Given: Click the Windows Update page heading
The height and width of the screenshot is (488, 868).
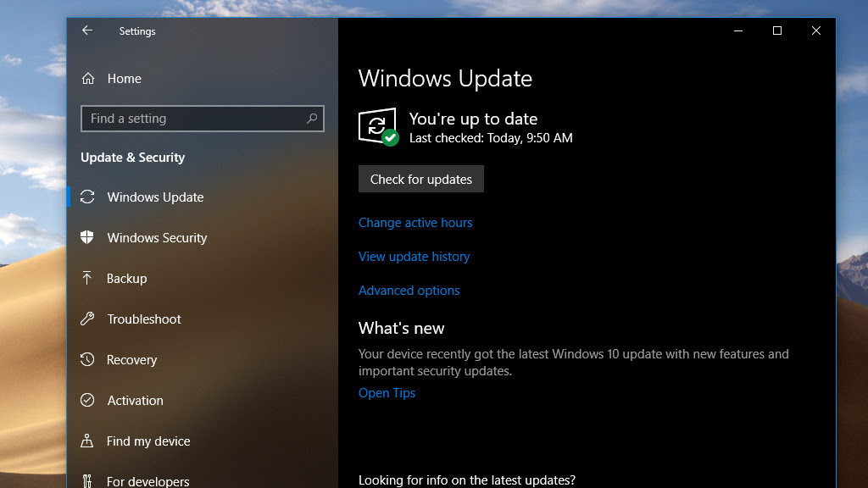Looking at the screenshot, I should coord(445,79).
